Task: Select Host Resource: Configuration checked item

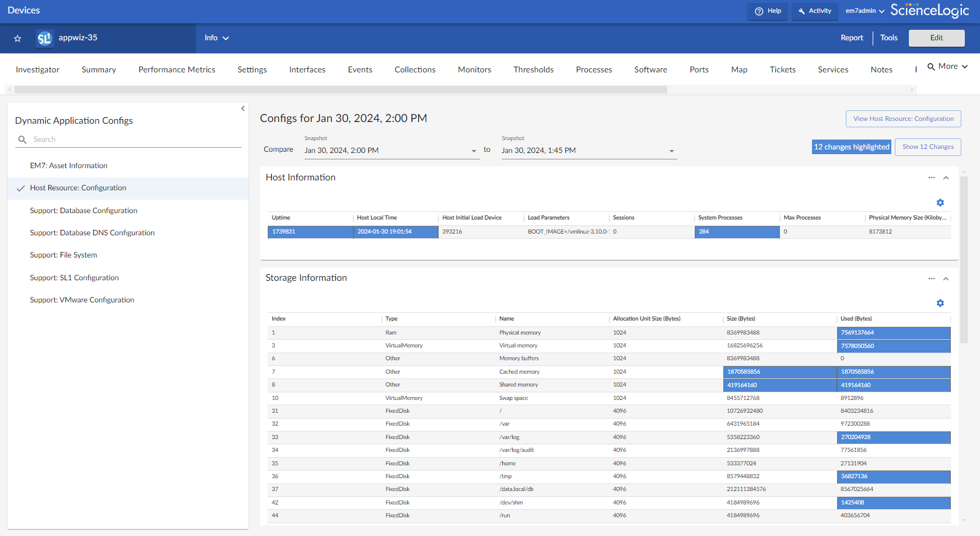Action: coord(78,188)
